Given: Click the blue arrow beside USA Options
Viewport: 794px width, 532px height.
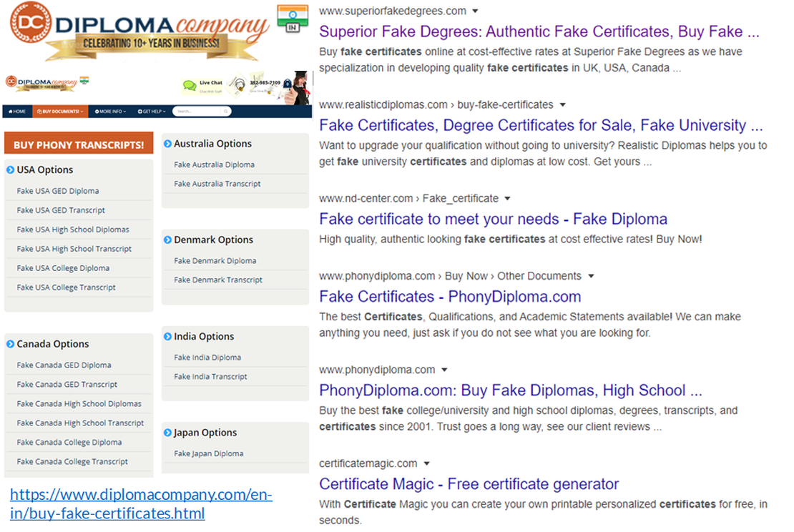Looking at the screenshot, I should 10,169.
